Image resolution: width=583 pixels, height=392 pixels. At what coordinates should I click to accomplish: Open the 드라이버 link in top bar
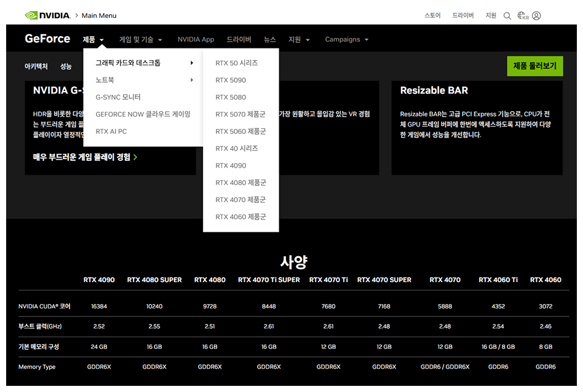pyautogui.click(x=463, y=15)
